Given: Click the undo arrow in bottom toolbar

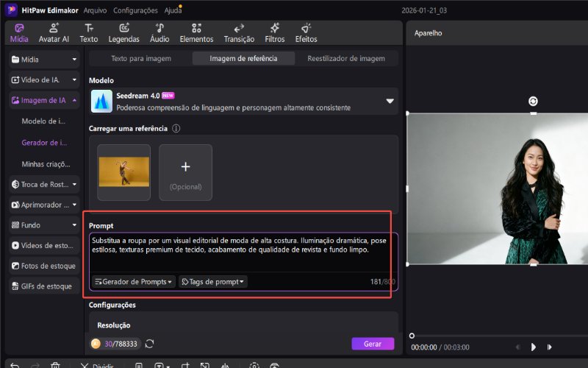Looking at the screenshot, I should (15, 365).
